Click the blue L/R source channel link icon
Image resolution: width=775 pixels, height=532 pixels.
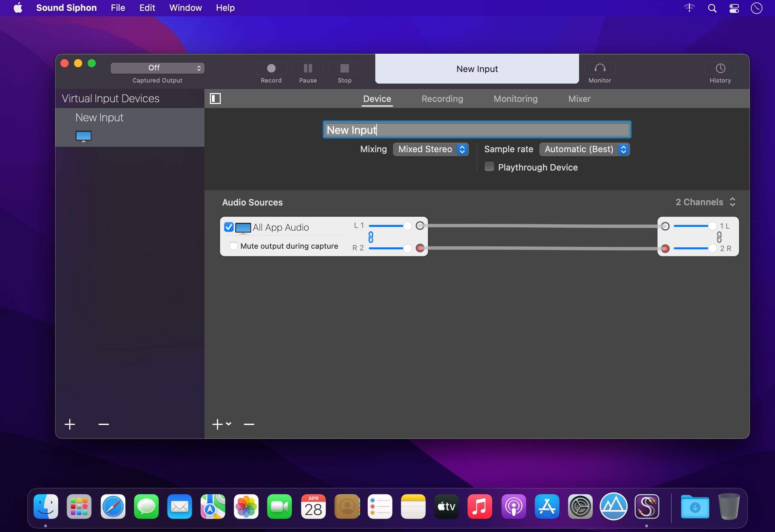(371, 237)
